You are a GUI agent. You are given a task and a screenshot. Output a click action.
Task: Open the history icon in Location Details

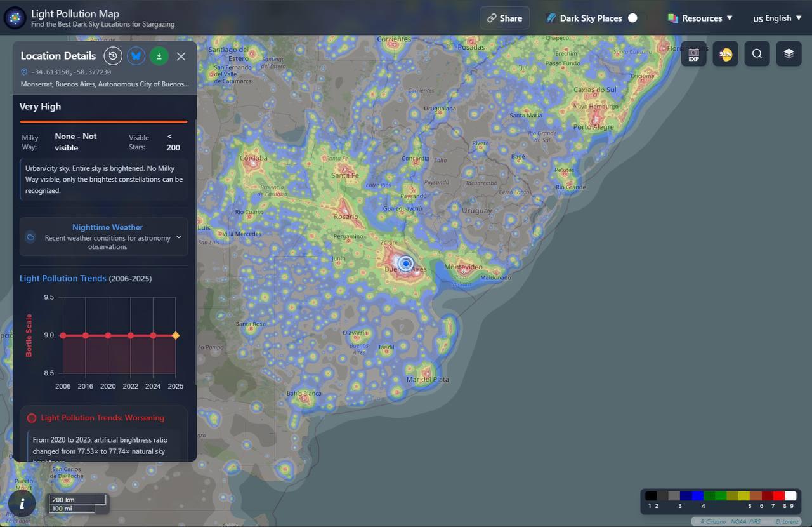(113, 56)
